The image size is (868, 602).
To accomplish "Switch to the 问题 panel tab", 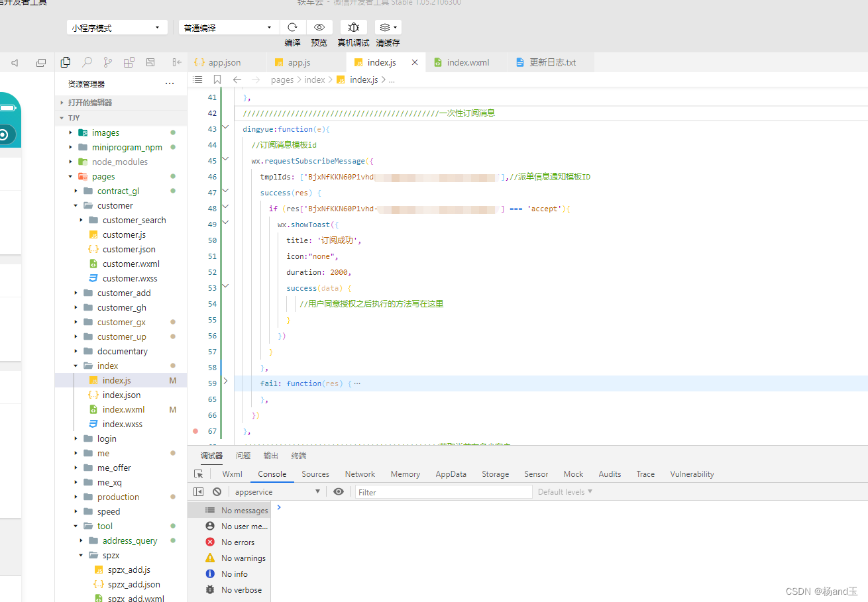I will (x=243, y=456).
